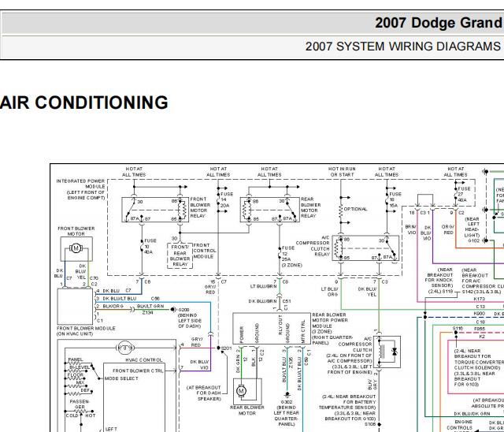Click the "MODE SELECT" label
This screenshot has width=504, height=432.
[121, 378]
